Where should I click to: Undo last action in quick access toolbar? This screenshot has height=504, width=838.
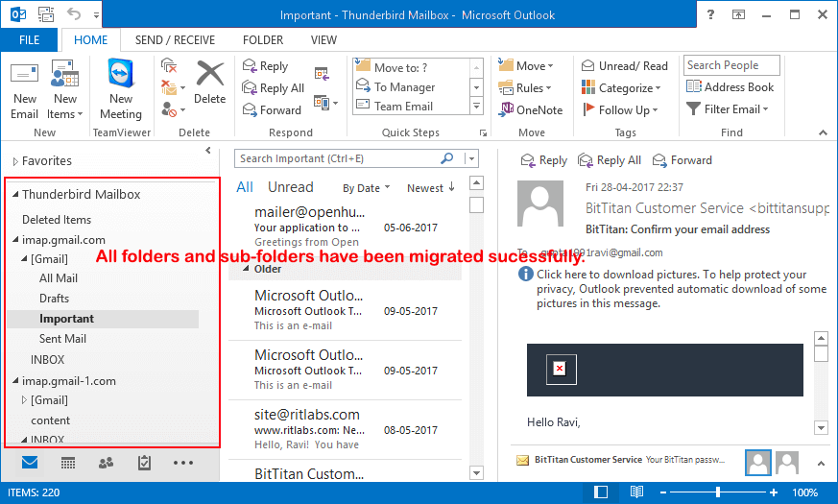point(74,13)
